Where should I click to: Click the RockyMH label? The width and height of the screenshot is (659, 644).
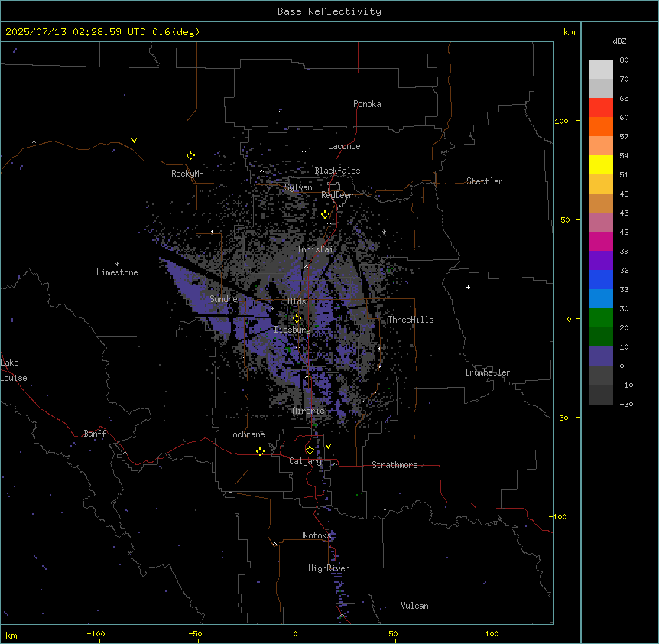pos(187,174)
